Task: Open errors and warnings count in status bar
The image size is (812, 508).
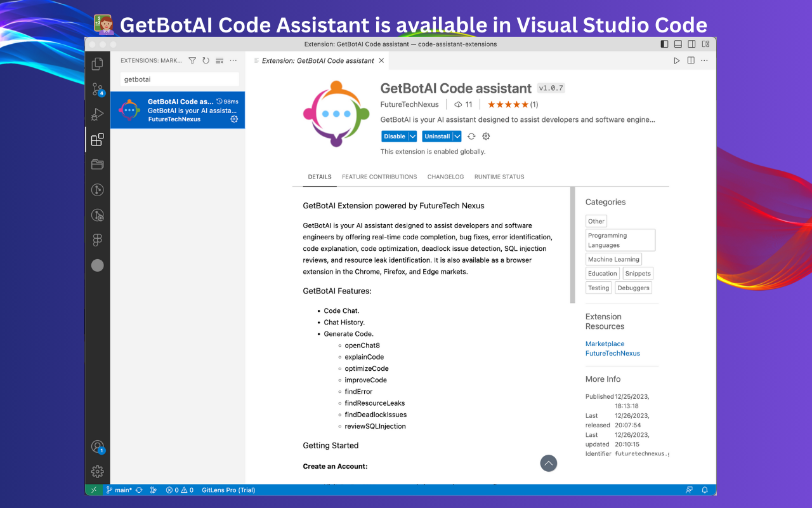Action: 180,490
